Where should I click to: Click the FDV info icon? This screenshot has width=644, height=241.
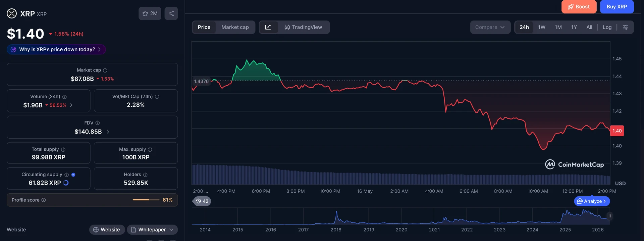pyautogui.click(x=98, y=123)
